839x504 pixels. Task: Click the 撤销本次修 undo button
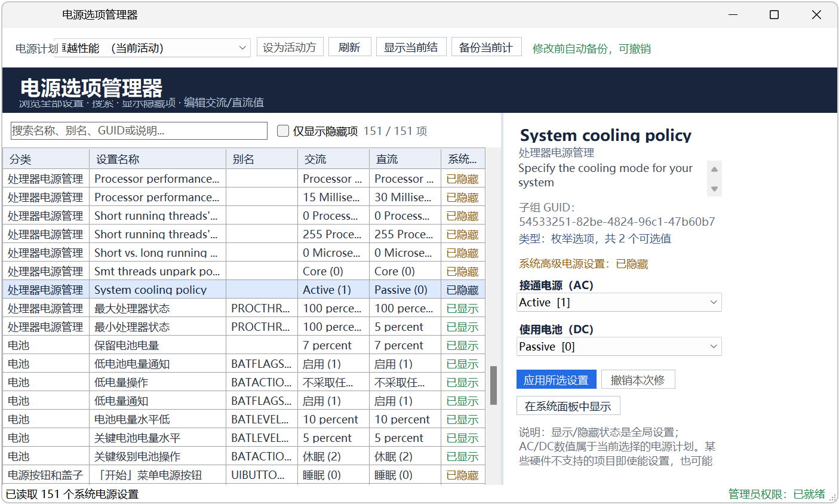[x=638, y=380]
